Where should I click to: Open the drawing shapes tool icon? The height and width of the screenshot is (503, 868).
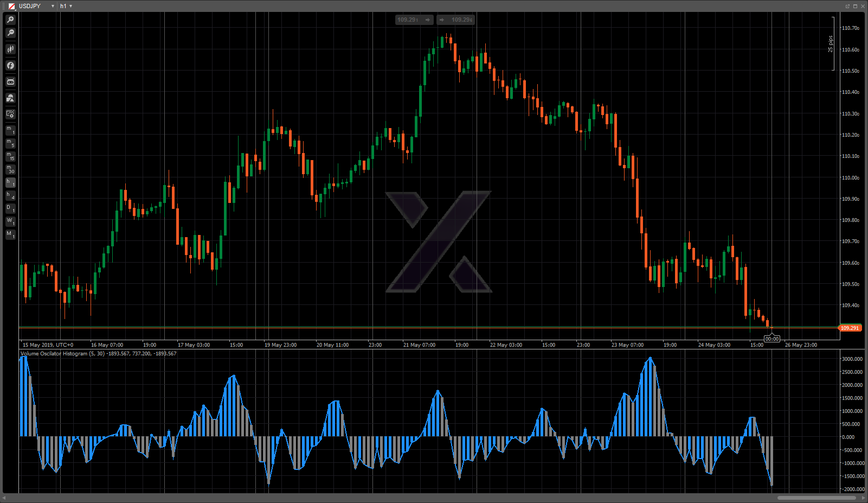pyautogui.click(x=10, y=98)
